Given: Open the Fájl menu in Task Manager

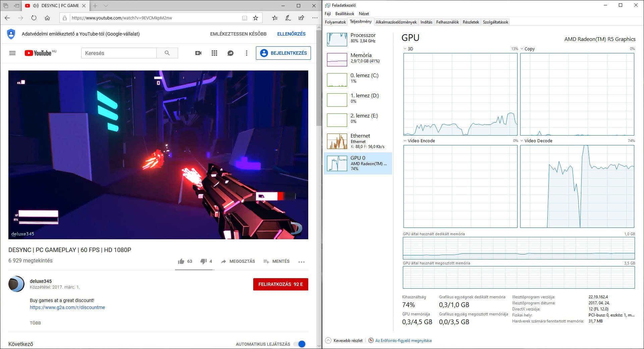Looking at the screenshot, I should point(328,14).
